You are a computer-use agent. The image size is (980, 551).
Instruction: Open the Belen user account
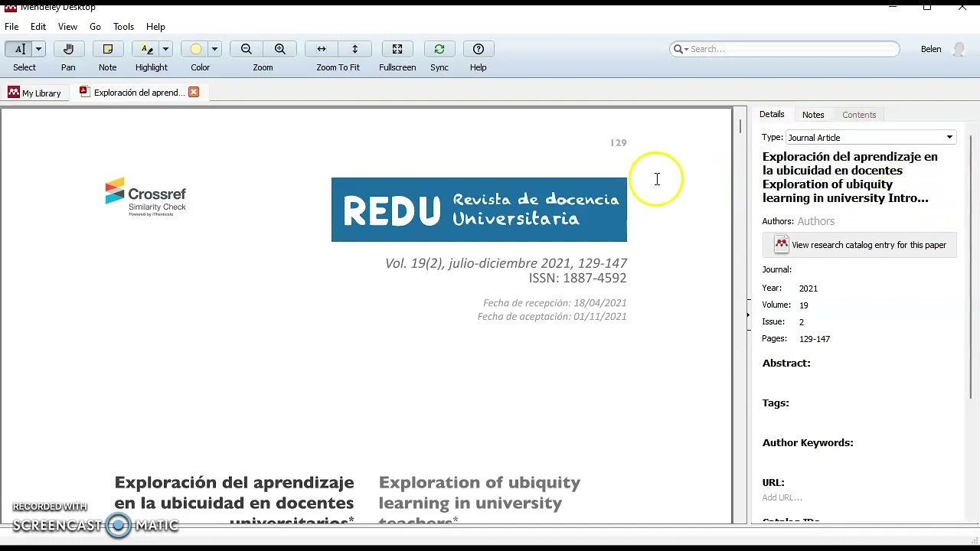pos(931,49)
